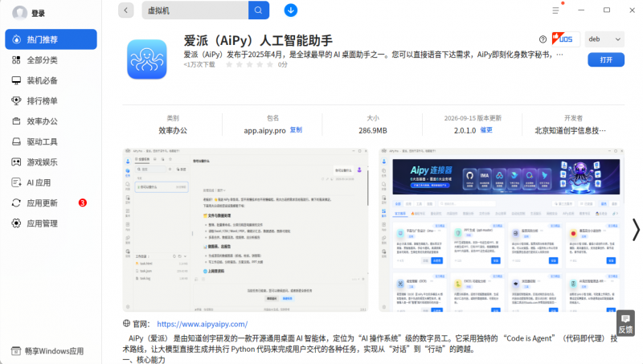Image resolution: width=643 pixels, height=364 pixels.
Task: Click the AiPy octopus app icon
Action: 147,59
